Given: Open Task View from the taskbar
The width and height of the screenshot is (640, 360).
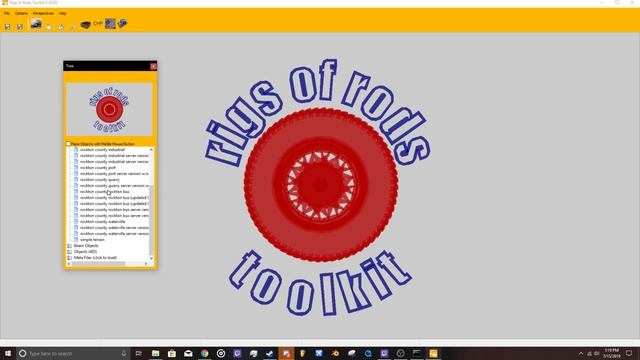Looking at the screenshot, I should [139, 353].
